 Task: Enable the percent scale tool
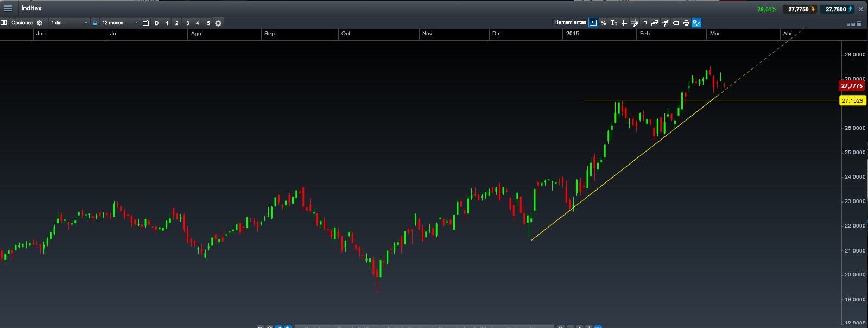coord(604,23)
